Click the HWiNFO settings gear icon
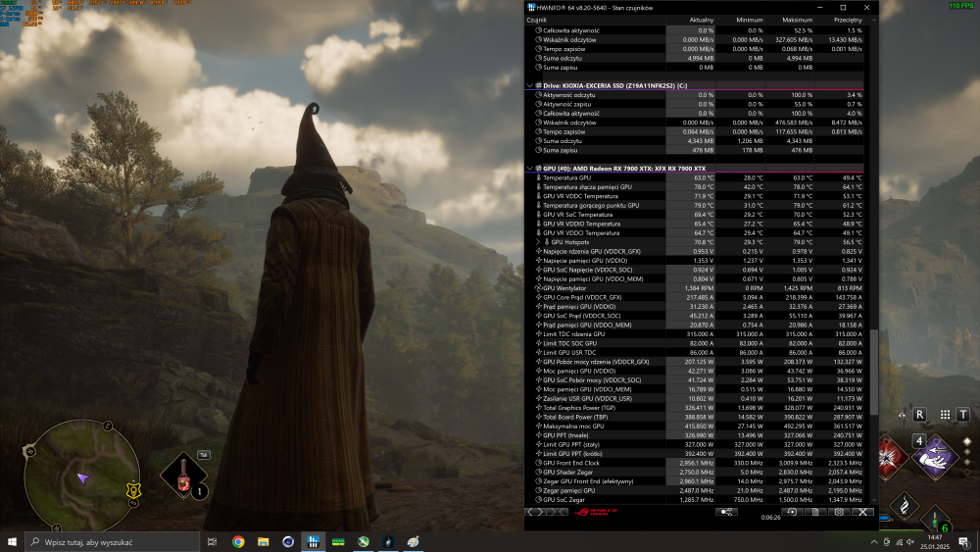The height and width of the screenshot is (552, 980). click(840, 512)
